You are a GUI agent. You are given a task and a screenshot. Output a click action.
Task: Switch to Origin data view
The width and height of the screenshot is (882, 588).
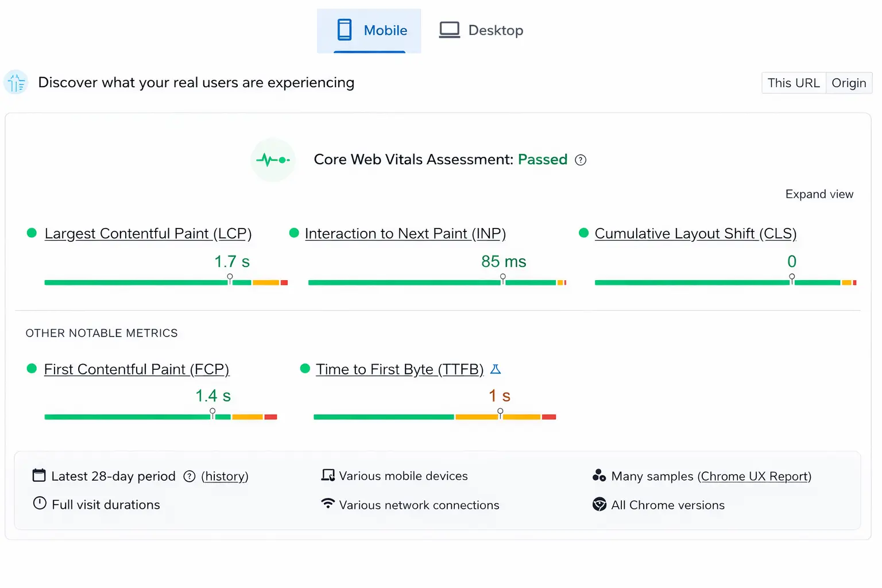tap(849, 83)
